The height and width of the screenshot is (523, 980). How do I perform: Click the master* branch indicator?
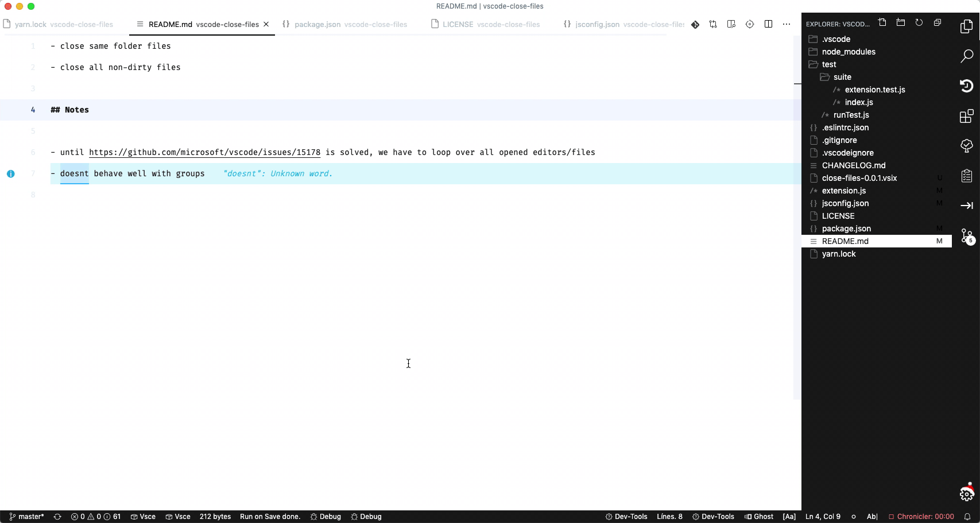27,516
